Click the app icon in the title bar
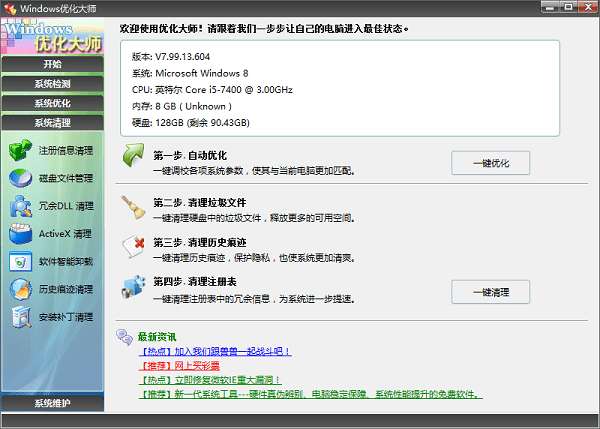This screenshot has height=429, width=600. click(x=10, y=8)
